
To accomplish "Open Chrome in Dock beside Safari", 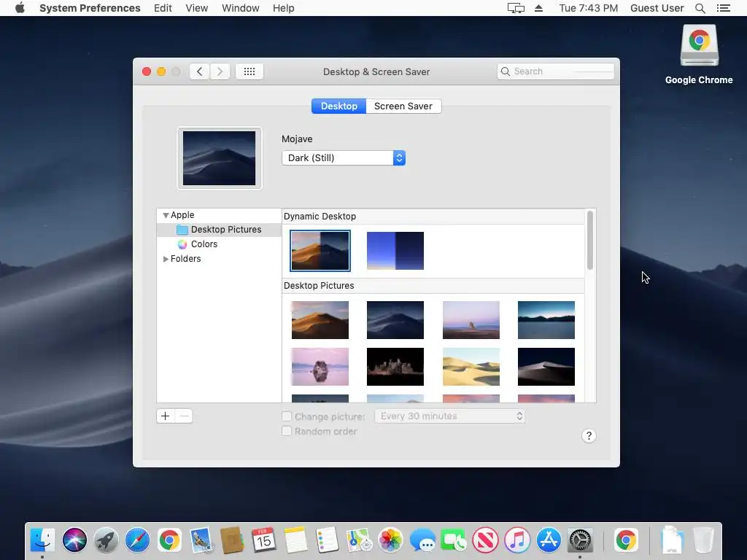I will tap(169, 540).
